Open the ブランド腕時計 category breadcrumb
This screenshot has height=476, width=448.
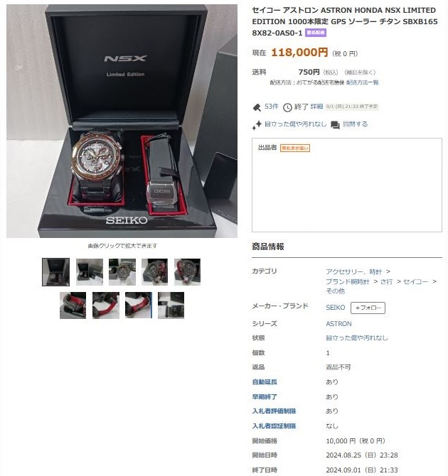(x=348, y=282)
